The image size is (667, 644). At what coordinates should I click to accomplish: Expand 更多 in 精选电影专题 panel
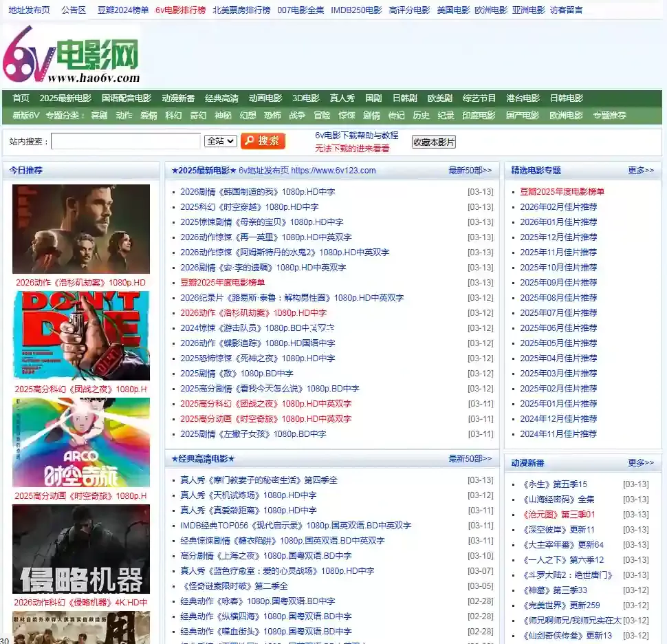pyautogui.click(x=640, y=171)
